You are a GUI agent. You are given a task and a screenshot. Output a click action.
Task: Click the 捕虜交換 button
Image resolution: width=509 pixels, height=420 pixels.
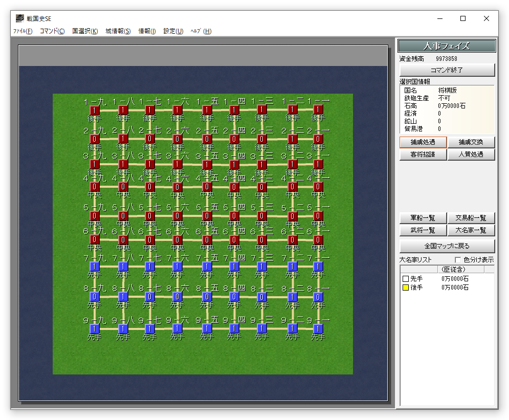[471, 142]
